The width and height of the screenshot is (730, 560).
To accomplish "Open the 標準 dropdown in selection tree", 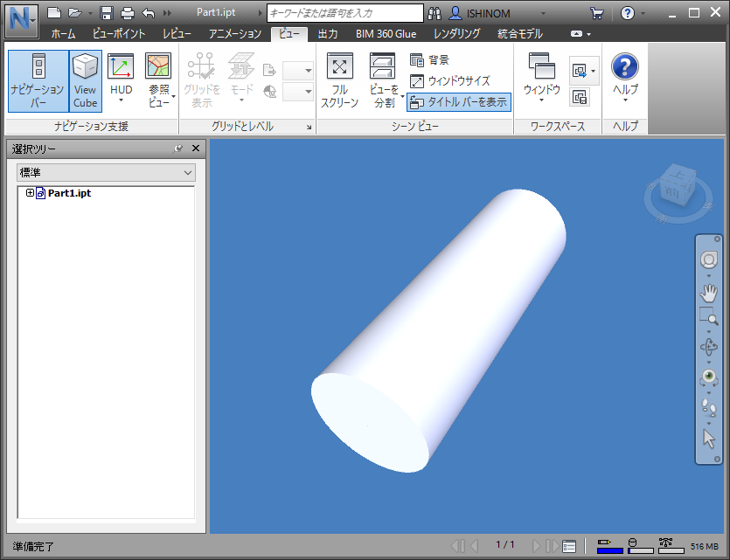I will tap(186, 172).
